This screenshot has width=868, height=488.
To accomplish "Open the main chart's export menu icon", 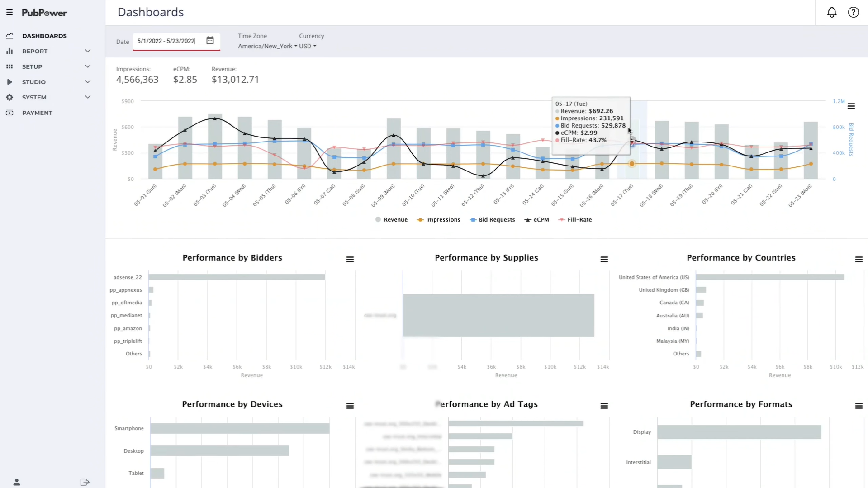I will pyautogui.click(x=852, y=105).
